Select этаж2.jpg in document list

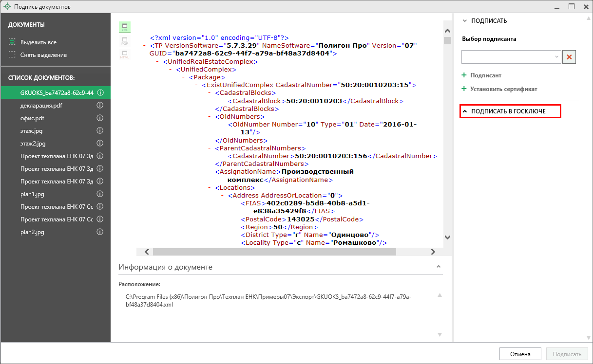33,144
